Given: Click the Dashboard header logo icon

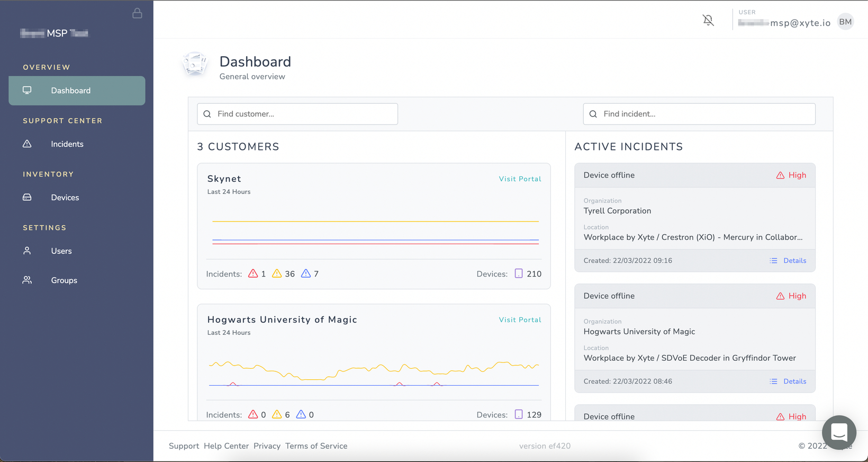Looking at the screenshot, I should pos(195,65).
